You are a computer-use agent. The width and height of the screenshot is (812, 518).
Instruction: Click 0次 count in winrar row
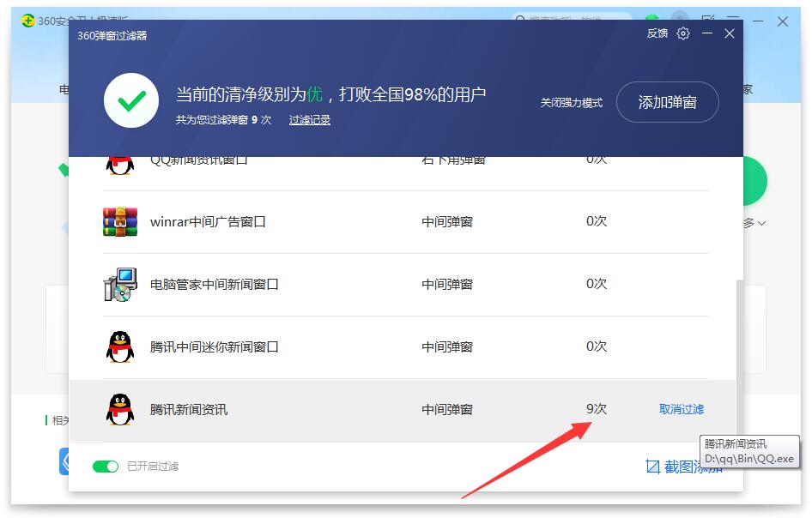coord(596,221)
